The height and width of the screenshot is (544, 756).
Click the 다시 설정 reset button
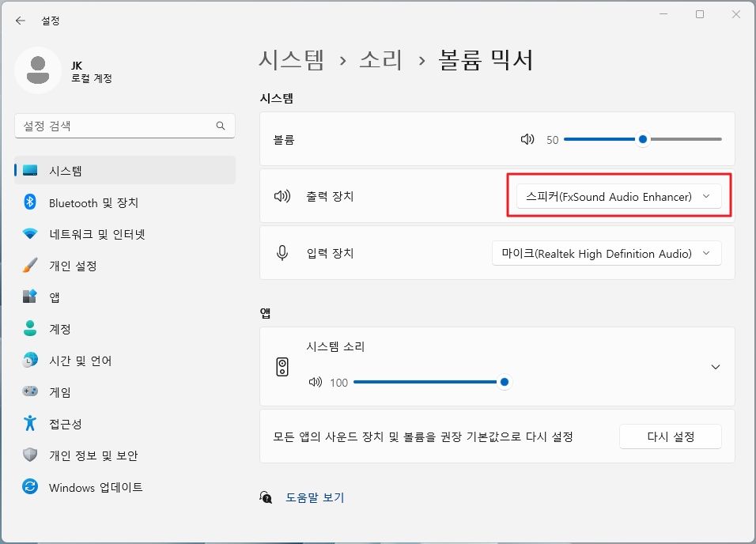tap(670, 436)
